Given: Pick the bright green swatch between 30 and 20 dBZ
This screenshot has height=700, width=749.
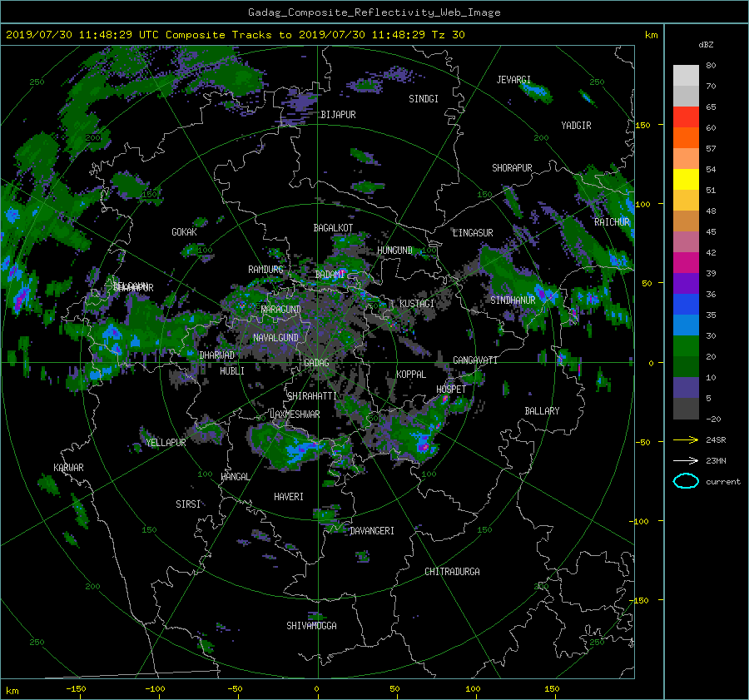Looking at the screenshot, I should click(x=686, y=346).
